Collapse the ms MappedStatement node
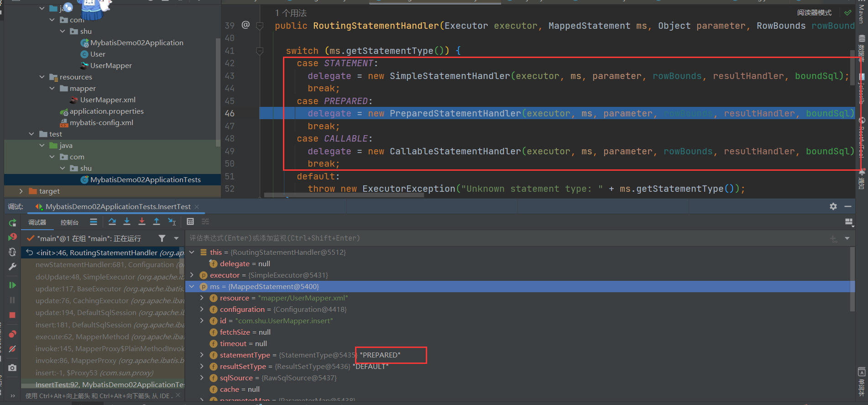Viewport: 868px width, 405px height. point(192,286)
